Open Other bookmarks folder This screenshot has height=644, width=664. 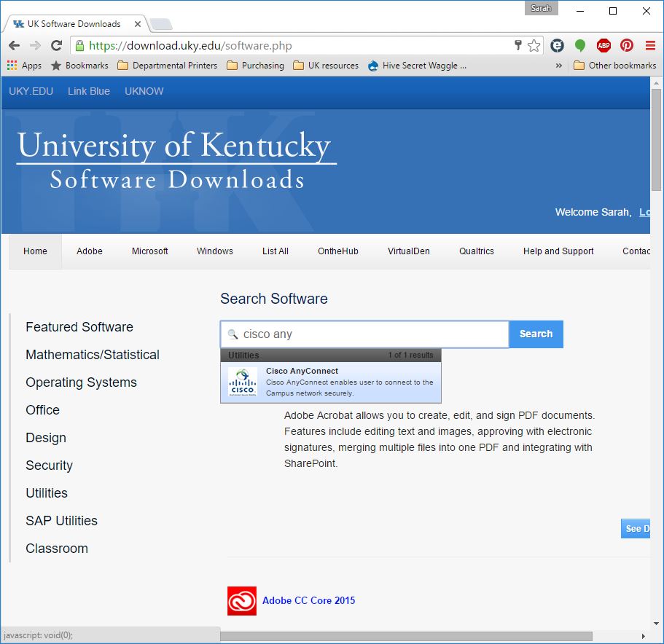615,66
